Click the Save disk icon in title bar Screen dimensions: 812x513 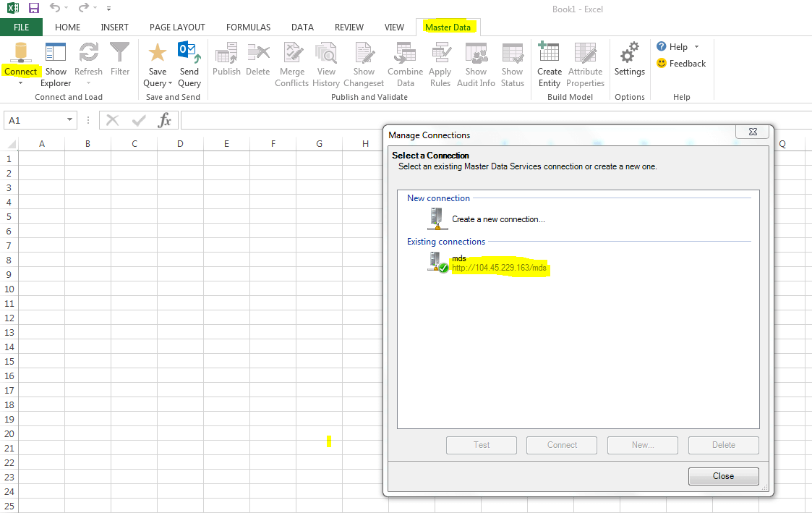pos(34,8)
